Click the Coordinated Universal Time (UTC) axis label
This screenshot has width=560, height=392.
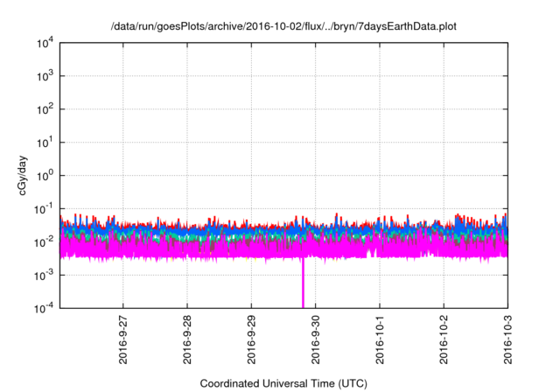pyautogui.click(x=283, y=383)
